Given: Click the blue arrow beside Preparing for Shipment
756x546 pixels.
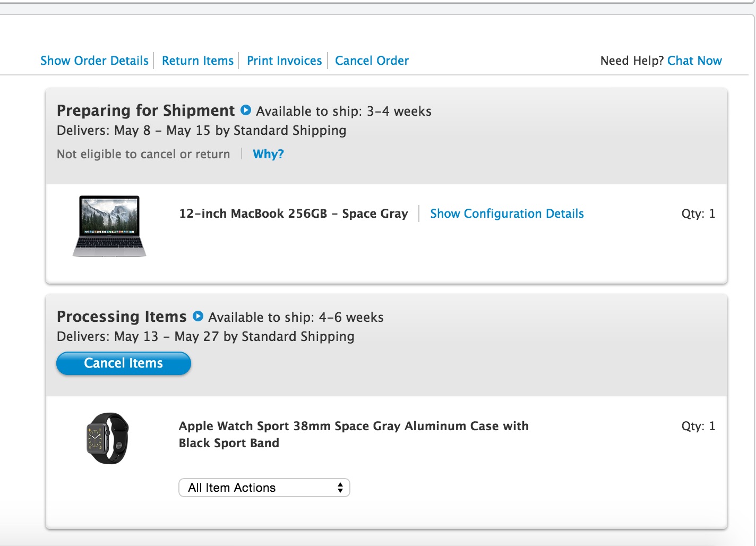Looking at the screenshot, I should [x=246, y=110].
